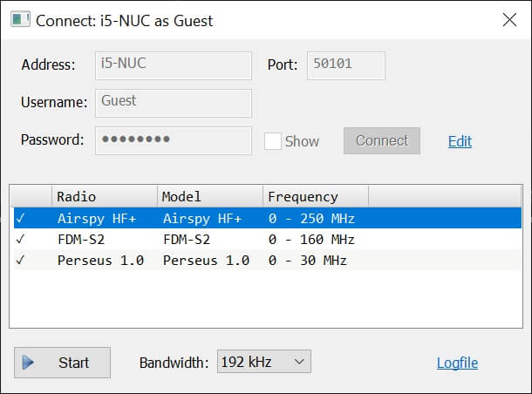
Task: Toggle the checkmark beside FDM-S2 radio
Action: point(20,239)
